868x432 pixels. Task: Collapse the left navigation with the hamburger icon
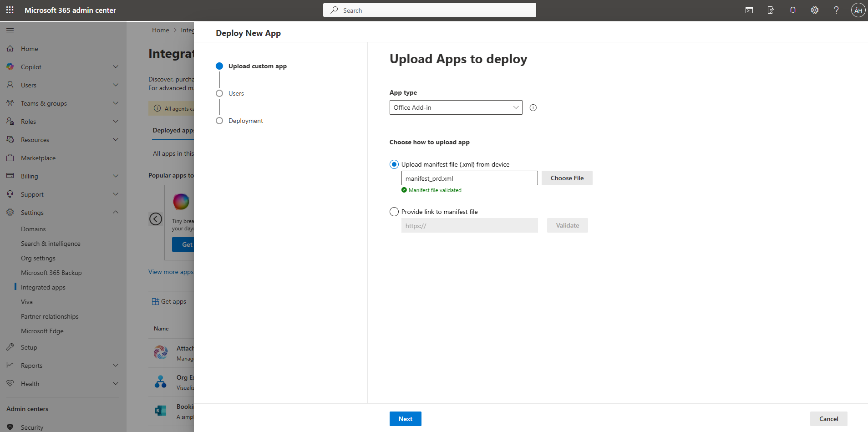10,30
